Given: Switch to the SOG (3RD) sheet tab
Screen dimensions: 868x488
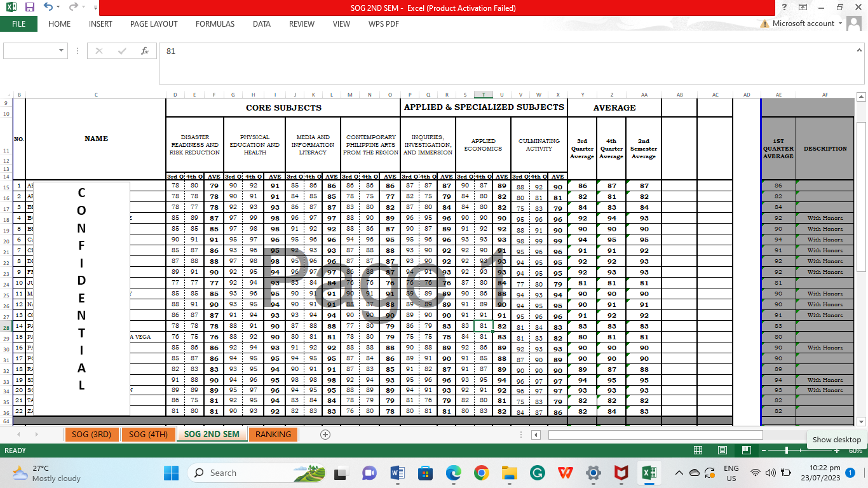Looking at the screenshot, I should [92, 435].
